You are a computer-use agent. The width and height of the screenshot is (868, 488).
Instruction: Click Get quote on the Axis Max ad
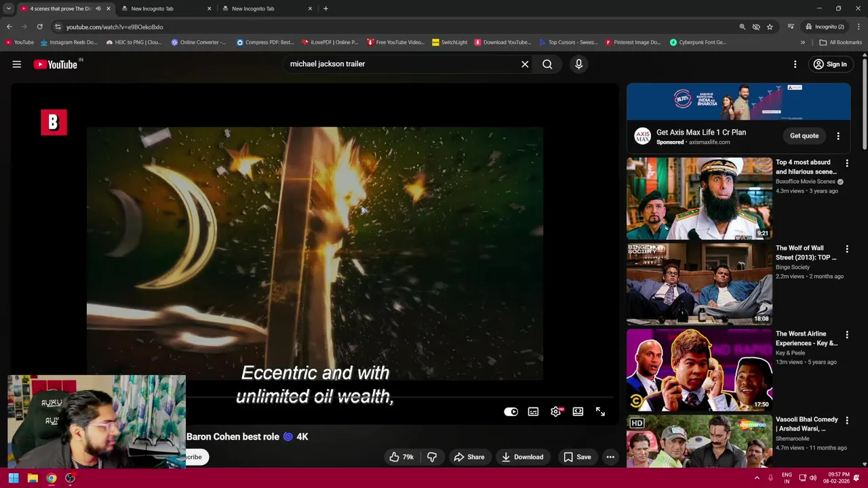(804, 136)
